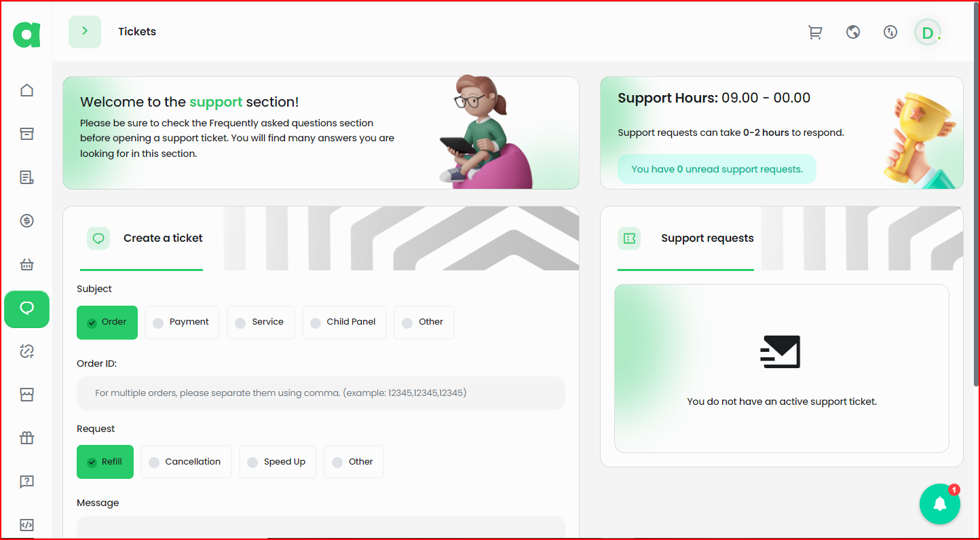Click the dollar coin sidebar icon
This screenshot has width=980, height=540.
coord(26,221)
